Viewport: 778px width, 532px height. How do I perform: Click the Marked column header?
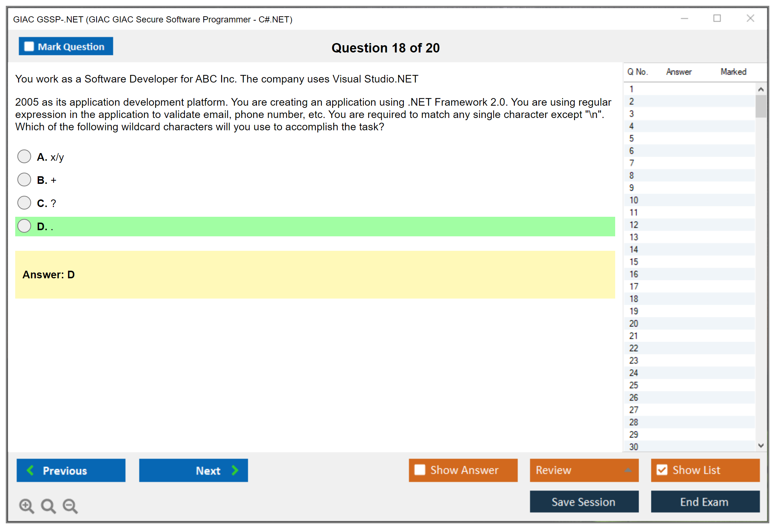(733, 72)
